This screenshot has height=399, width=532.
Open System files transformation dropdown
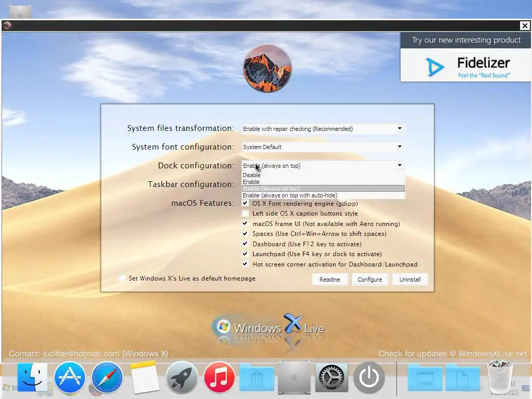(323, 129)
